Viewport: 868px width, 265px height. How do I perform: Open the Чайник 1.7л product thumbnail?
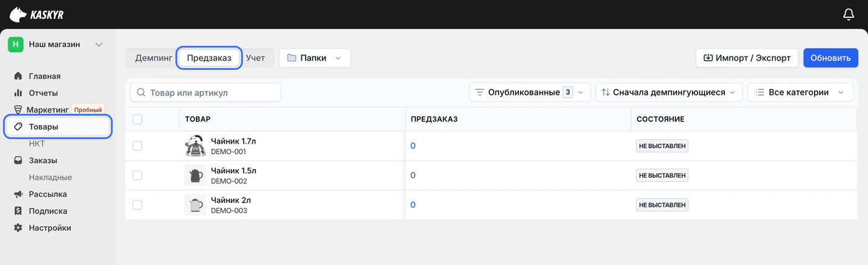click(x=195, y=146)
